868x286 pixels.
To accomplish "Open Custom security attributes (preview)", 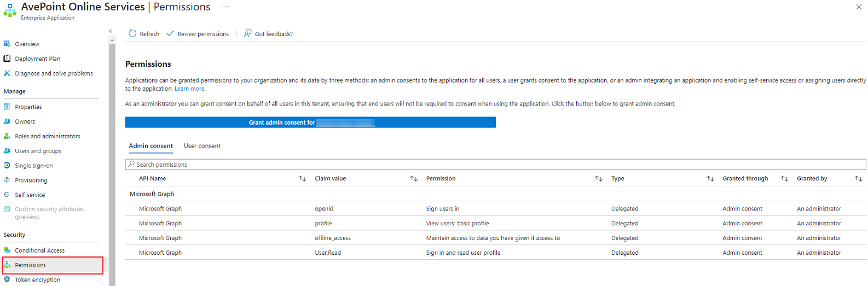I will [49, 213].
